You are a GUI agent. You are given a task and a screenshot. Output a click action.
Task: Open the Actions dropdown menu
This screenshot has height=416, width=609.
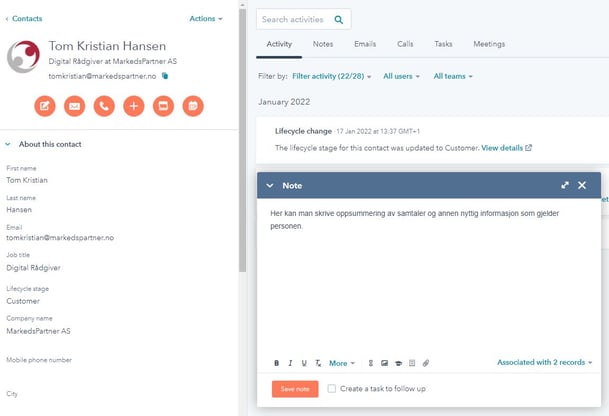coord(206,19)
